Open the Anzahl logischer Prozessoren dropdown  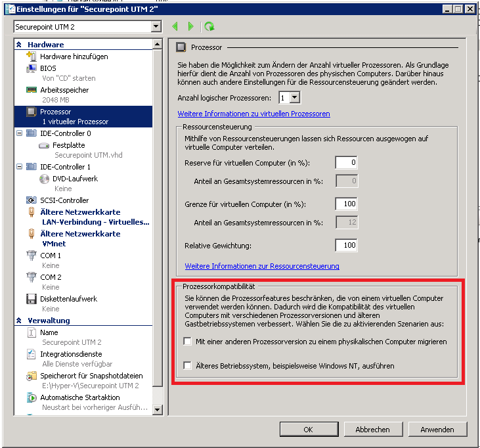(x=295, y=97)
